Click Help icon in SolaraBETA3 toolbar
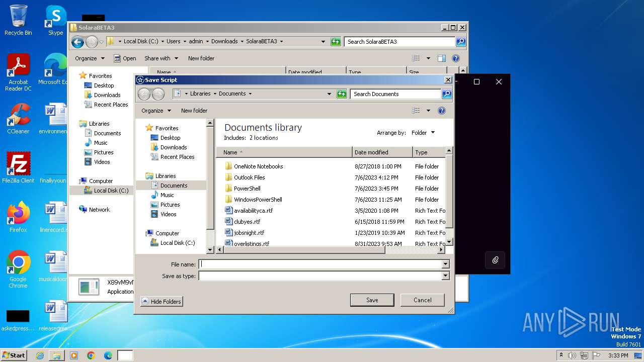This screenshot has height=362, width=644. (x=456, y=58)
